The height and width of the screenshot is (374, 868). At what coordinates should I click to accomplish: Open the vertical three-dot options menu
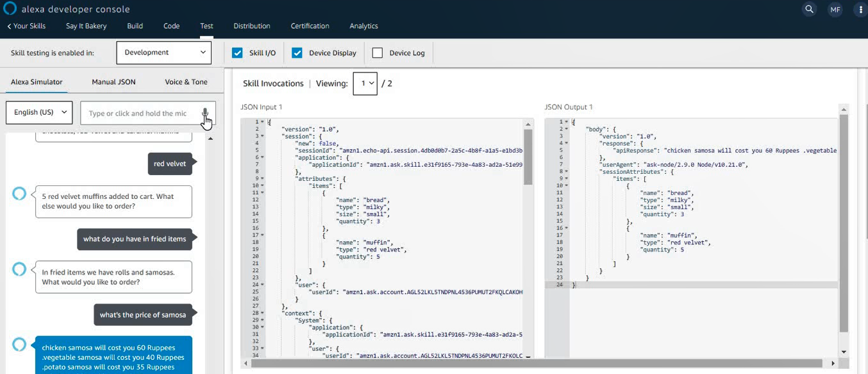860,10
